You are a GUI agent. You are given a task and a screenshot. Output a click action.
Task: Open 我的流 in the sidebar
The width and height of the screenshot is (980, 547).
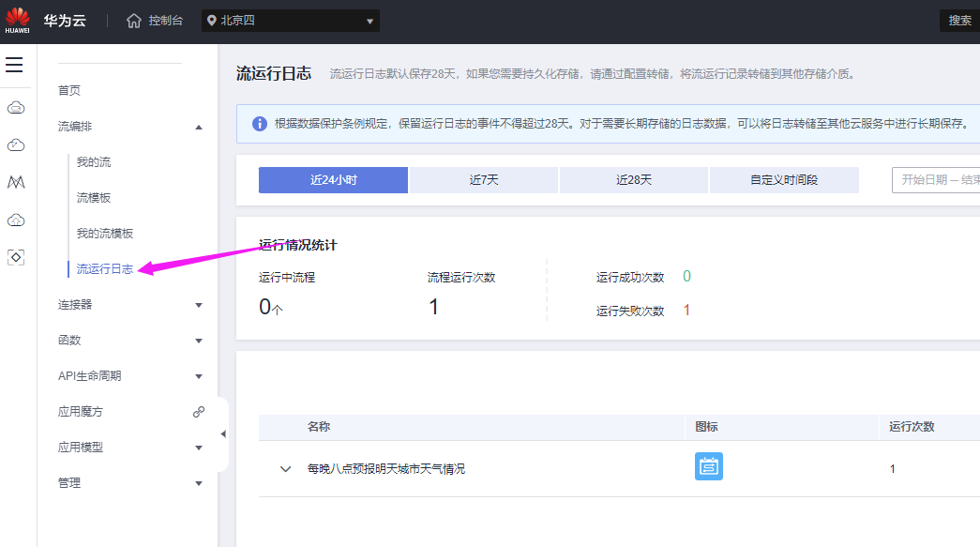pos(94,162)
